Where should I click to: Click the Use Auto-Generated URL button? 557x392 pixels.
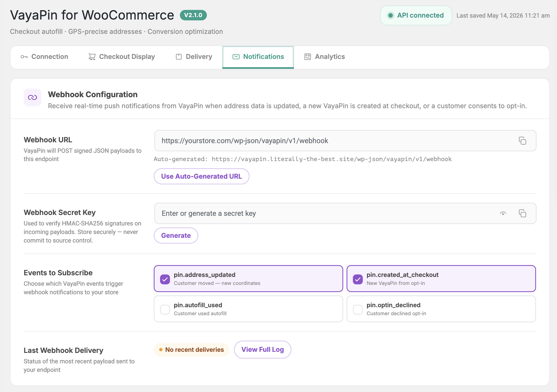[x=202, y=176]
